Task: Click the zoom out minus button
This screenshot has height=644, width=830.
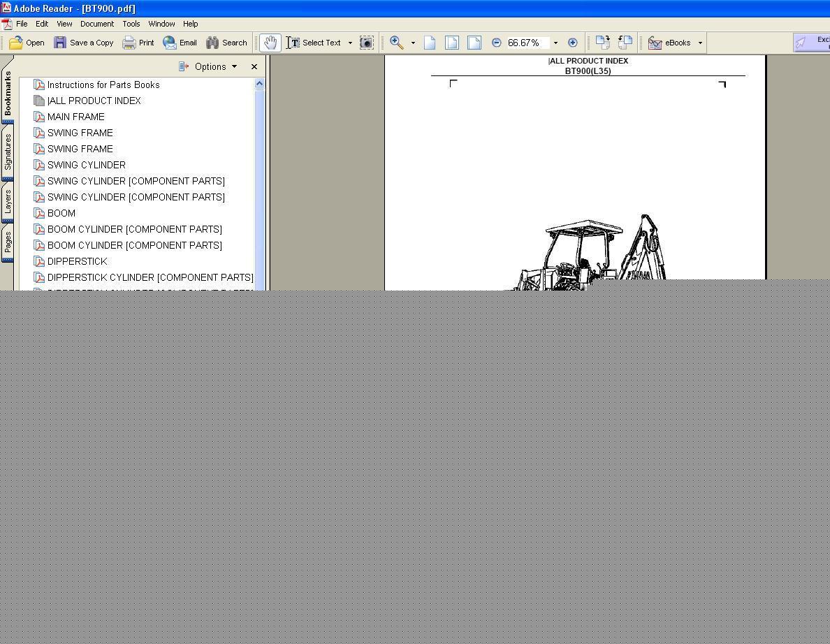Action: [x=497, y=43]
